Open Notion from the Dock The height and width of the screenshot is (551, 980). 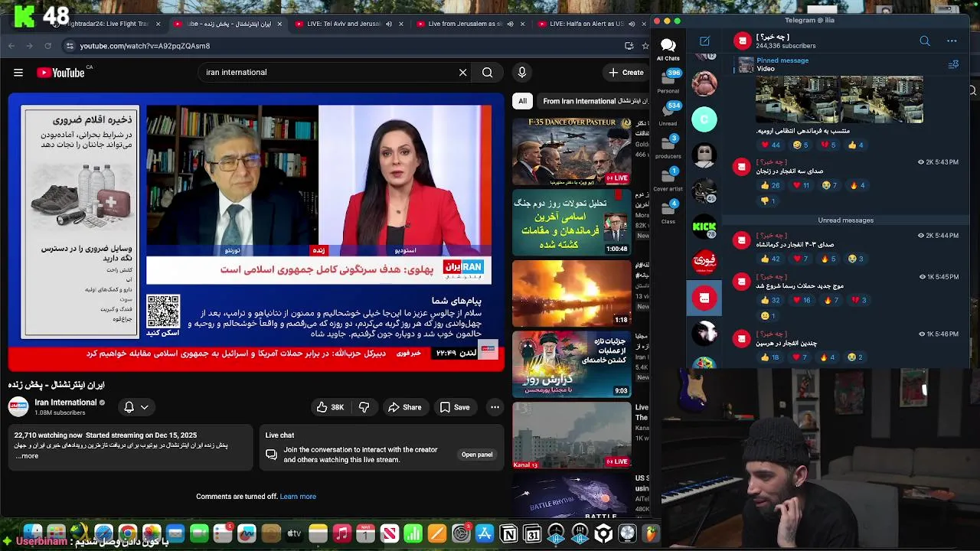508,533
